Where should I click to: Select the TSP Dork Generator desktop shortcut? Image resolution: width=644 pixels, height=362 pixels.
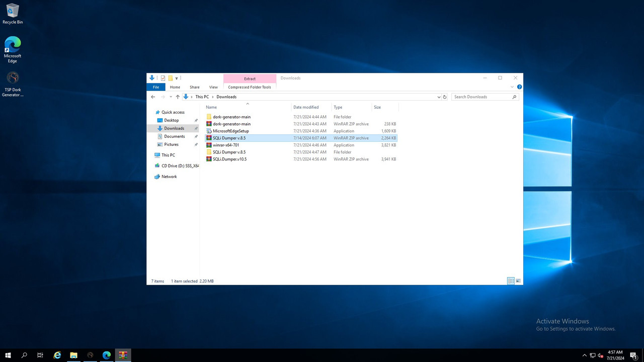[x=13, y=84]
